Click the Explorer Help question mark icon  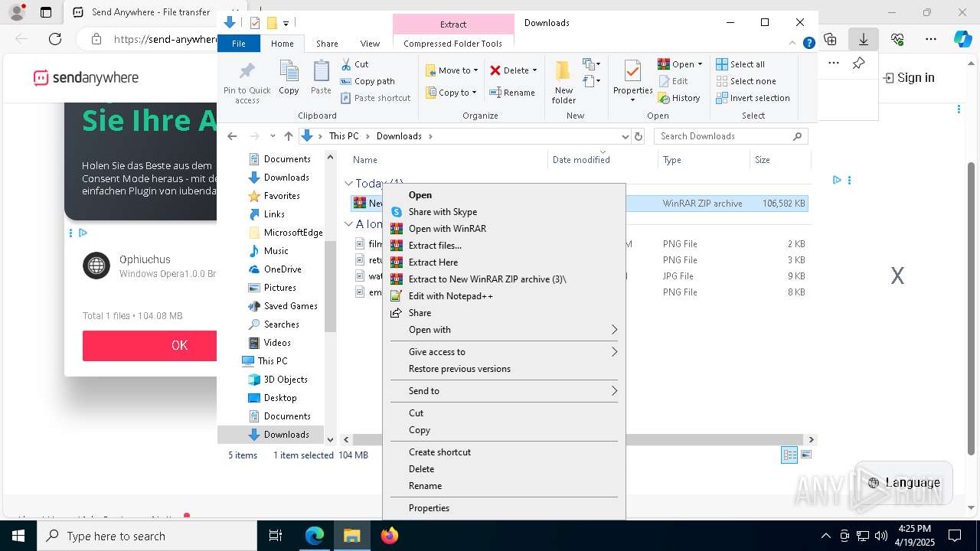pyautogui.click(x=808, y=43)
